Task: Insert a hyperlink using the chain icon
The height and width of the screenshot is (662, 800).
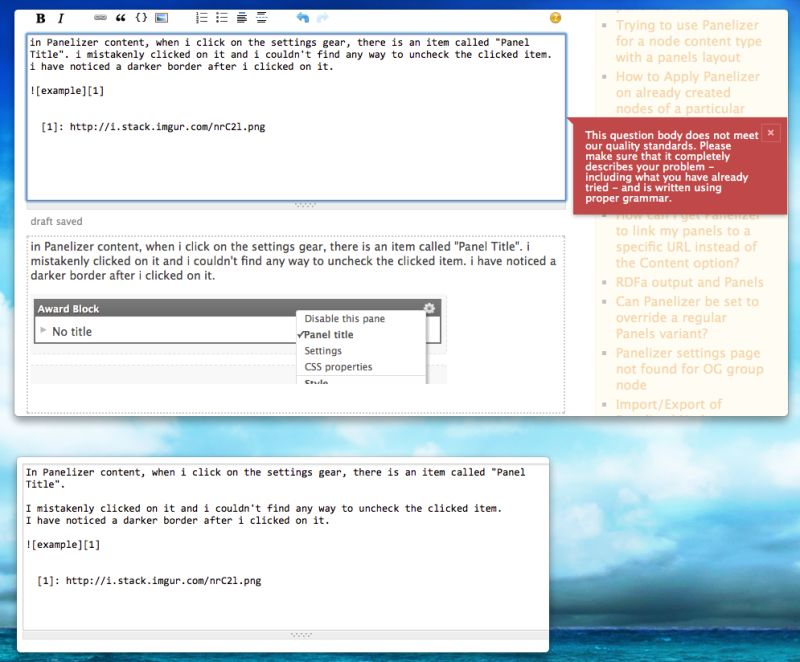Action: [x=99, y=17]
